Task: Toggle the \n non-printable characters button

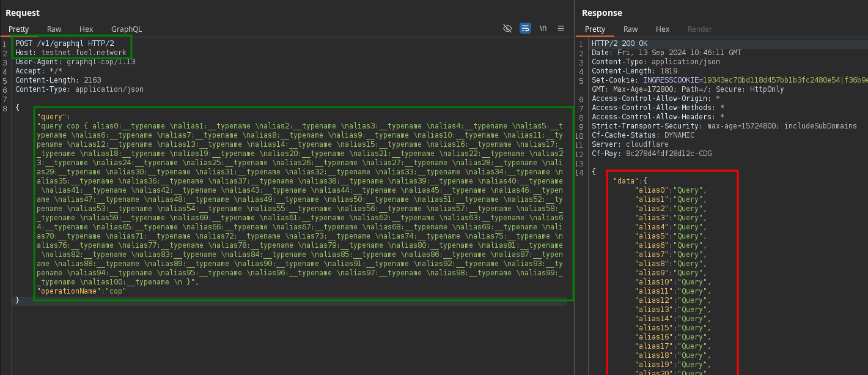Action: coord(543,29)
